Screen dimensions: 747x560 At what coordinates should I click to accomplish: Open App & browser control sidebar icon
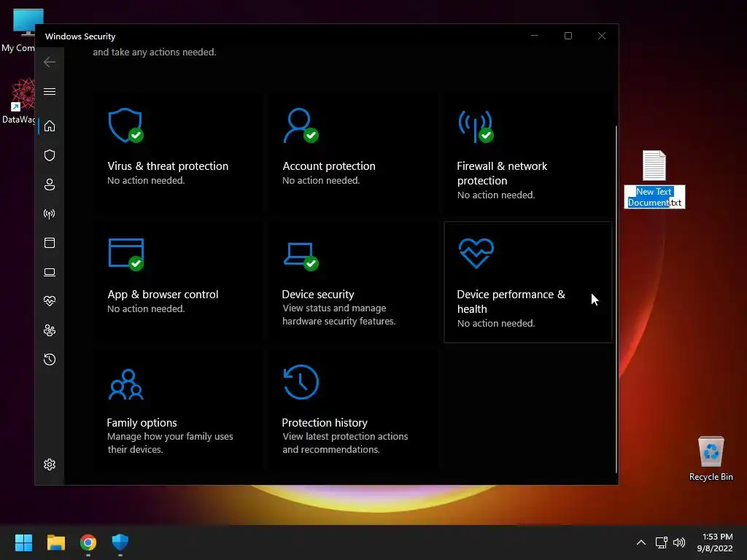point(50,243)
